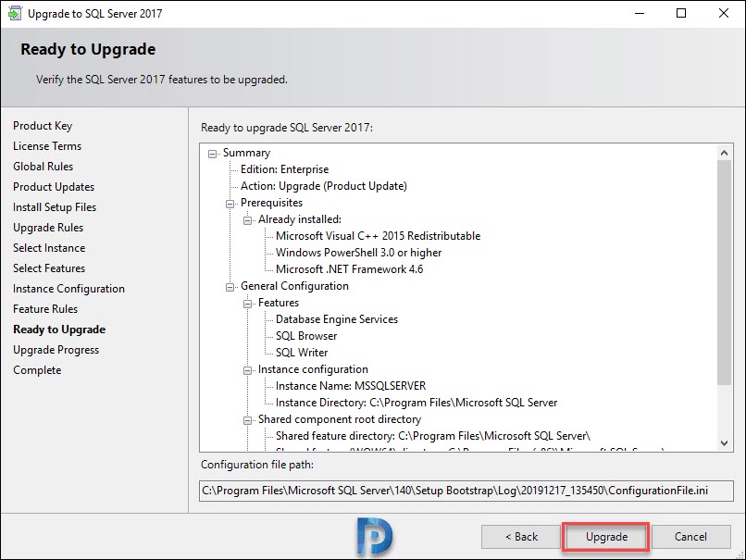Click inside the Configuration file path field
Image resolution: width=746 pixels, height=560 pixels.
pos(466,491)
